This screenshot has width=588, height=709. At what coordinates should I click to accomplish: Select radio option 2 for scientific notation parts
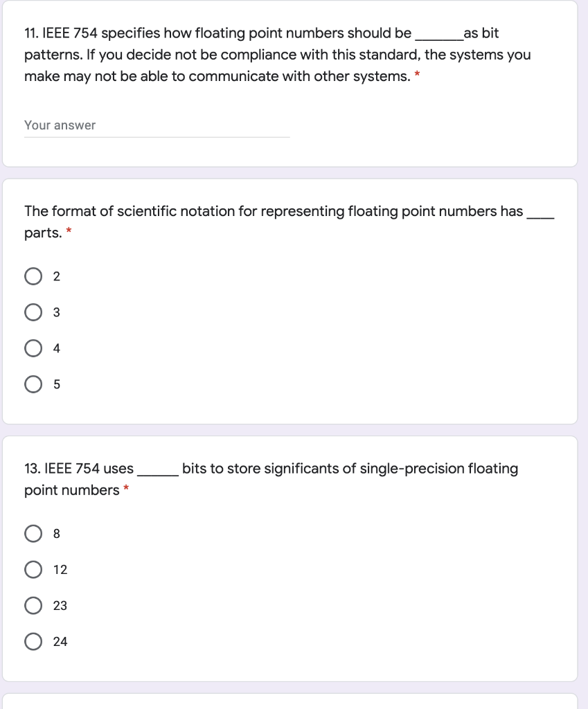click(33, 277)
